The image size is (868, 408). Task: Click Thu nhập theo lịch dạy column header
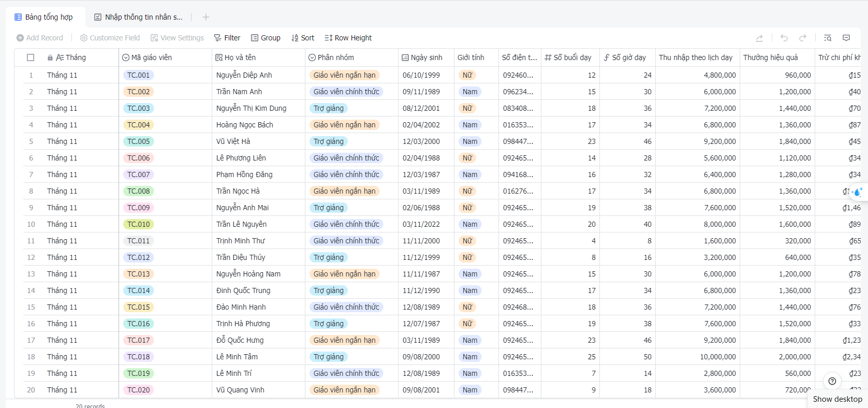697,57
